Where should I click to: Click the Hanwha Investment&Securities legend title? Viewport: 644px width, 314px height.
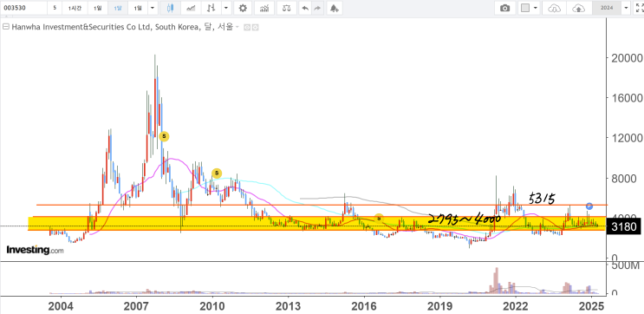(x=122, y=27)
